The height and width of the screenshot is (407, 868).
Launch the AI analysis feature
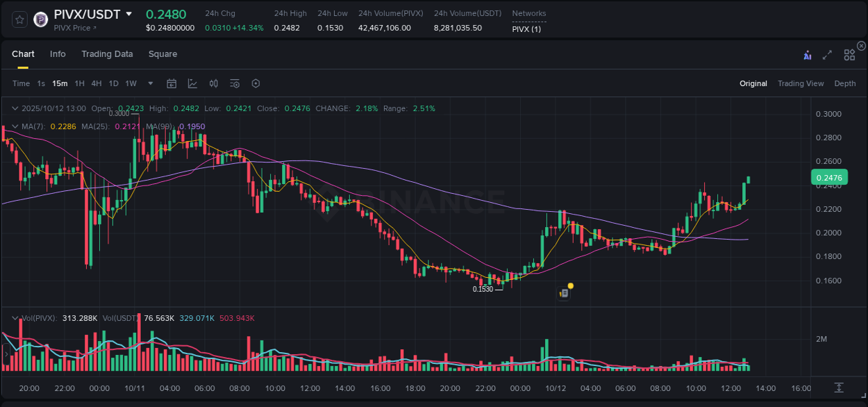(x=808, y=54)
